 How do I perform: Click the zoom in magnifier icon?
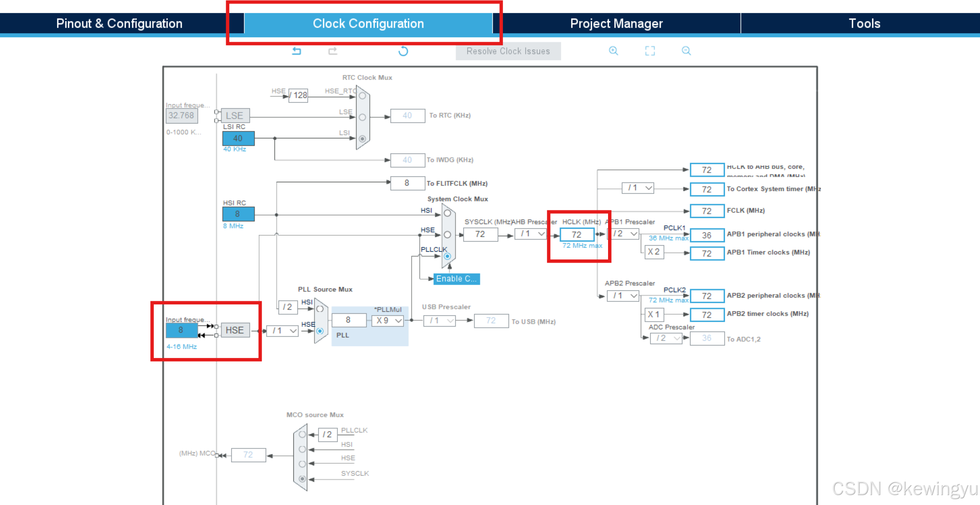pyautogui.click(x=613, y=51)
